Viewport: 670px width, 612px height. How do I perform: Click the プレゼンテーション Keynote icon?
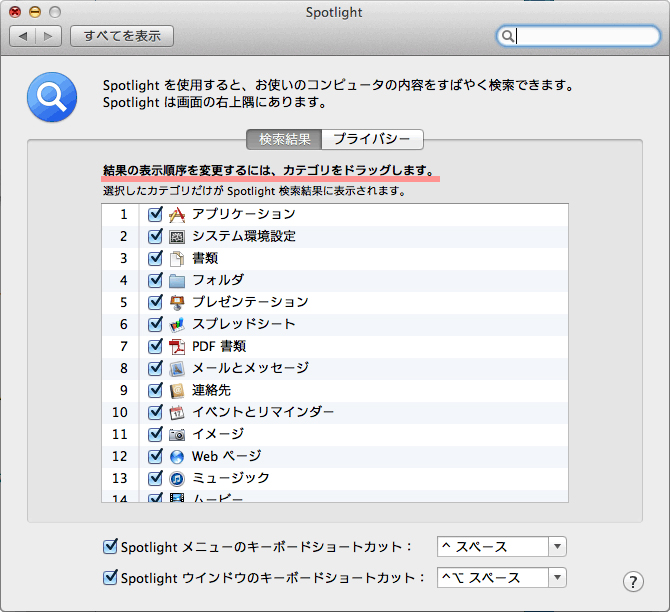177,303
